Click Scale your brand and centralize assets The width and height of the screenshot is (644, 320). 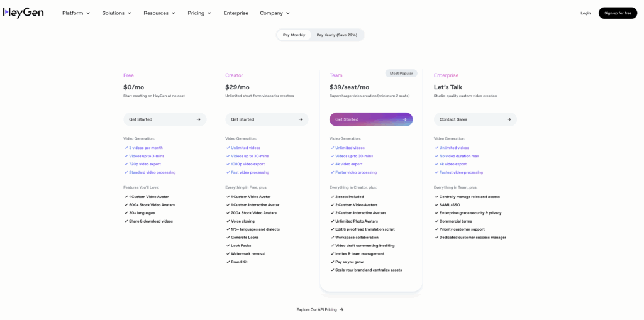[369, 270]
